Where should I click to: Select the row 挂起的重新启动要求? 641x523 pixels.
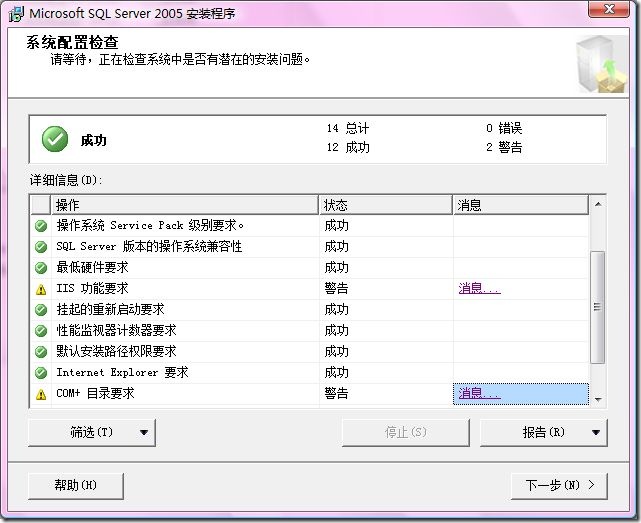(310, 310)
